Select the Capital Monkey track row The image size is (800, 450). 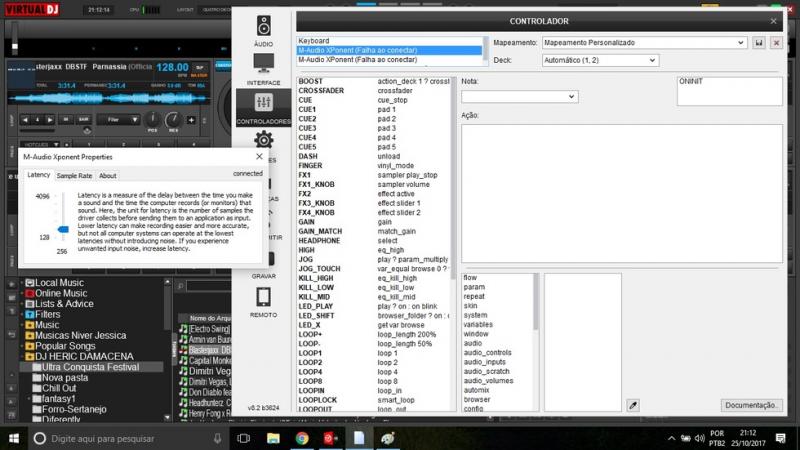[x=206, y=361]
